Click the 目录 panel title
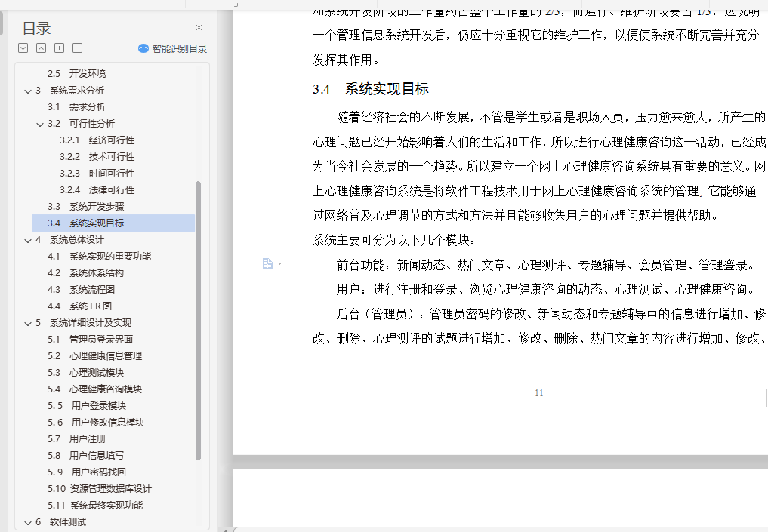The image size is (768, 532). pyautogui.click(x=37, y=29)
